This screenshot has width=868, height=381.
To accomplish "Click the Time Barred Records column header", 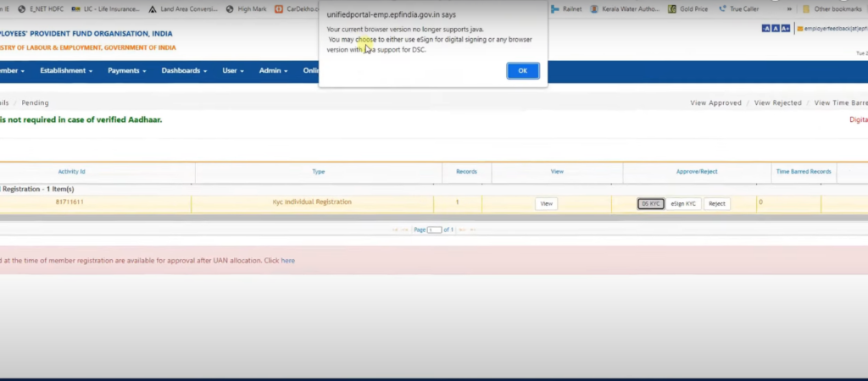I will click(804, 171).
